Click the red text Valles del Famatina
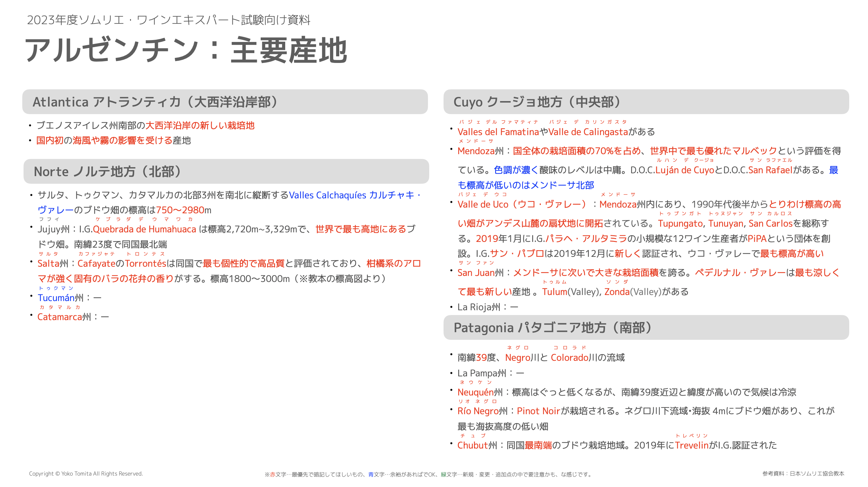The image size is (868, 487). click(498, 132)
